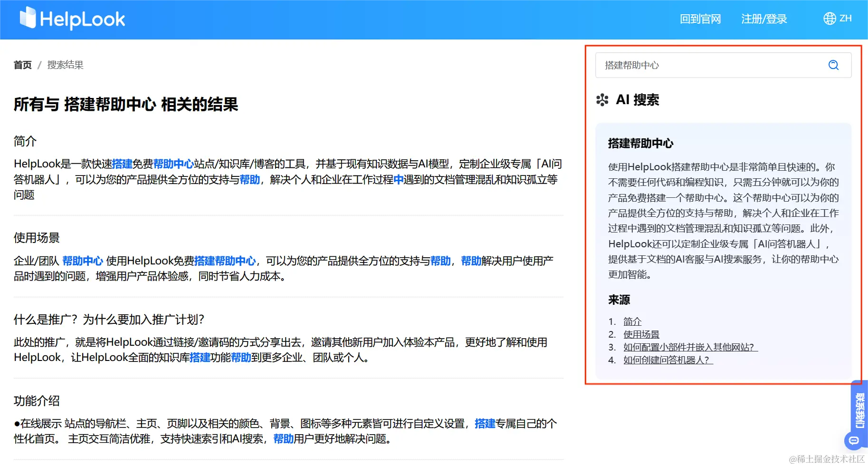The height and width of the screenshot is (467, 868).
Task: Open the 简介 search result title
Action: [25, 141]
